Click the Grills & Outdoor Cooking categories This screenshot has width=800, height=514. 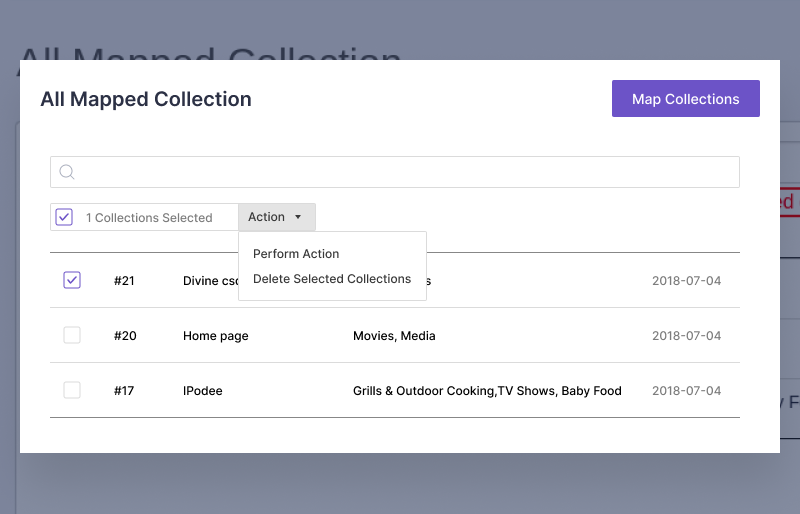point(487,391)
